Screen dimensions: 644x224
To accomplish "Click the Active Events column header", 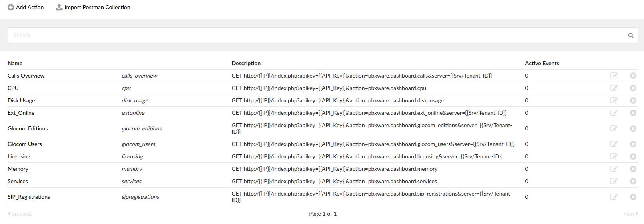I will 542,63.
